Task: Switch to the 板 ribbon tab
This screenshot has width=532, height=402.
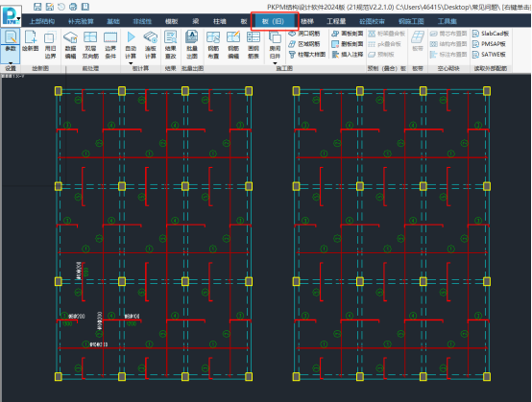Action: [x=244, y=21]
